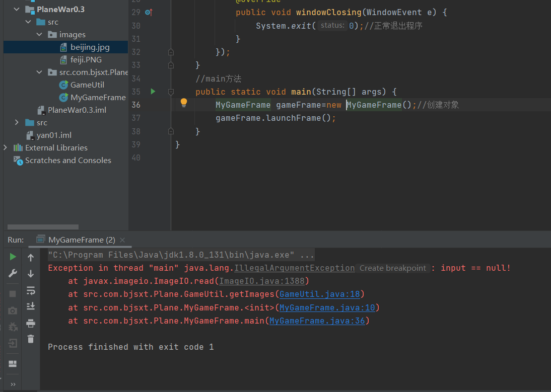The image size is (551, 392).
Task: Click the lightbulb quick-fix icon on line 36
Action: [184, 103]
